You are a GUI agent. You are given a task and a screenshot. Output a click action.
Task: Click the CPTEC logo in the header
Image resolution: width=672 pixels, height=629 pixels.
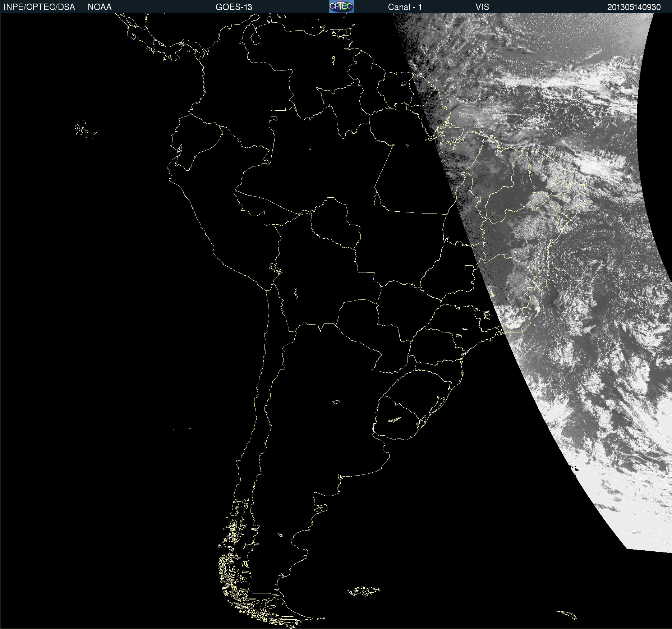341,6
